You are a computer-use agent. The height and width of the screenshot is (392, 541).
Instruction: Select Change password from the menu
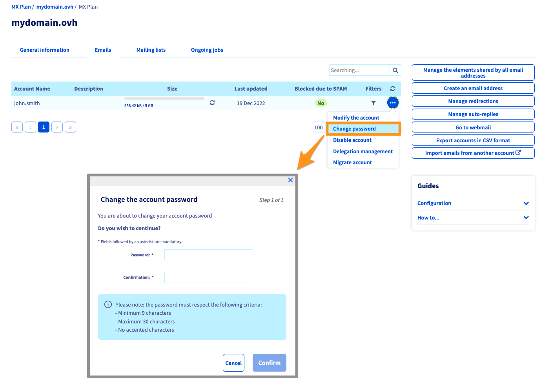click(x=354, y=129)
